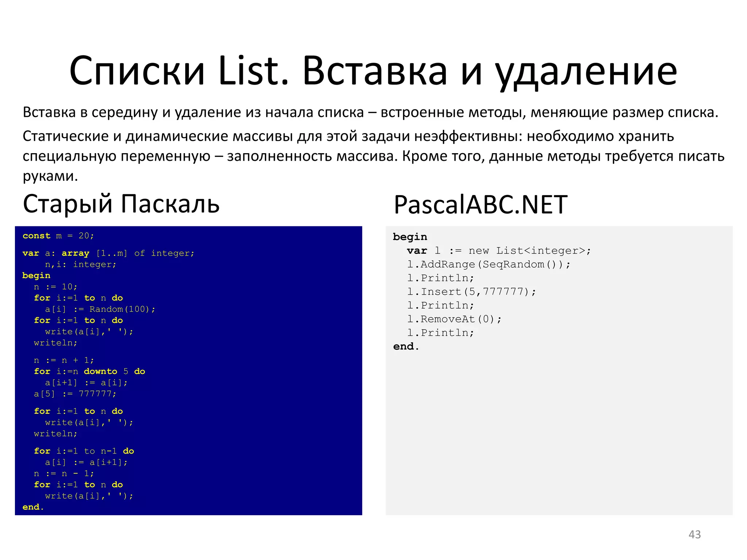
Task: Click the line 'n := n - 1;'
Action: (x=64, y=474)
